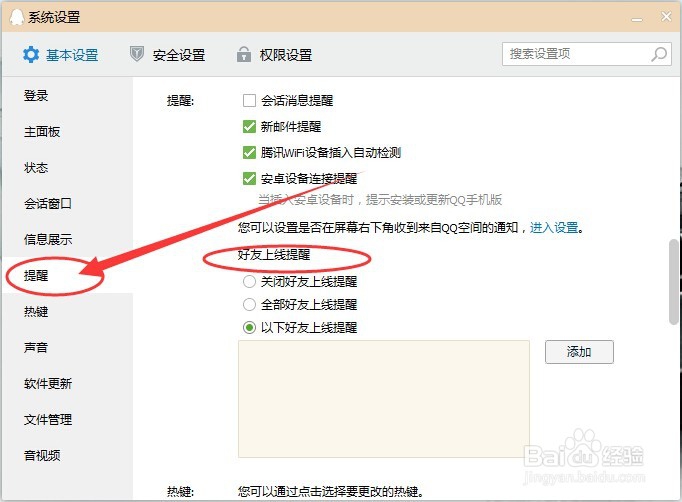Screen dimensions: 682x502
Task: Uncheck 腾讯WiFi设备插入自动检测
Action: click(x=249, y=153)
